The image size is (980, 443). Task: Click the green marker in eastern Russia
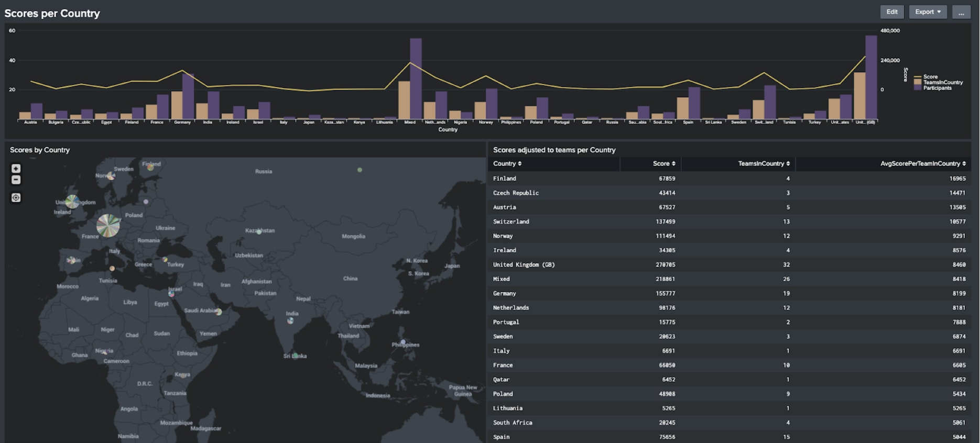(360, 170)
